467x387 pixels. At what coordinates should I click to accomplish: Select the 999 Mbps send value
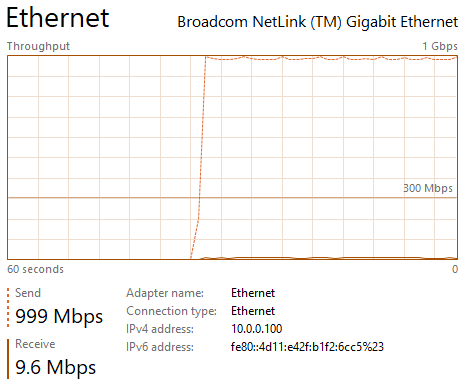(59, 316)
